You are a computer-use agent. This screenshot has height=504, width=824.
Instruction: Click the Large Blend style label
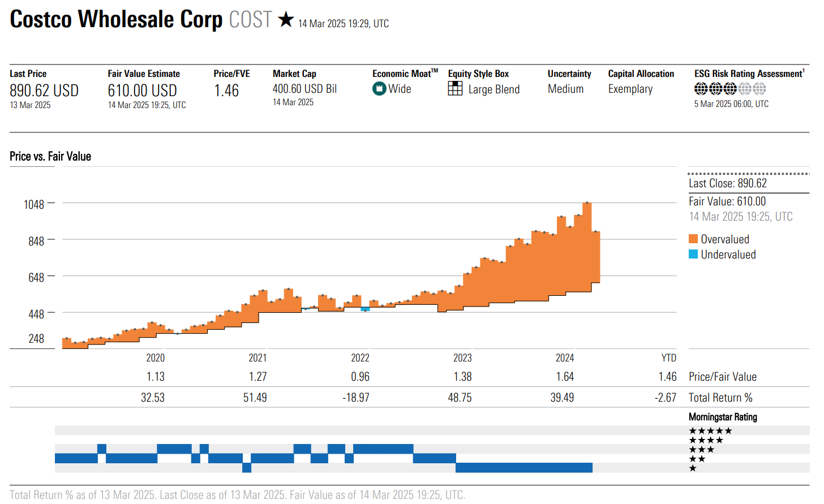pos(494,89)
